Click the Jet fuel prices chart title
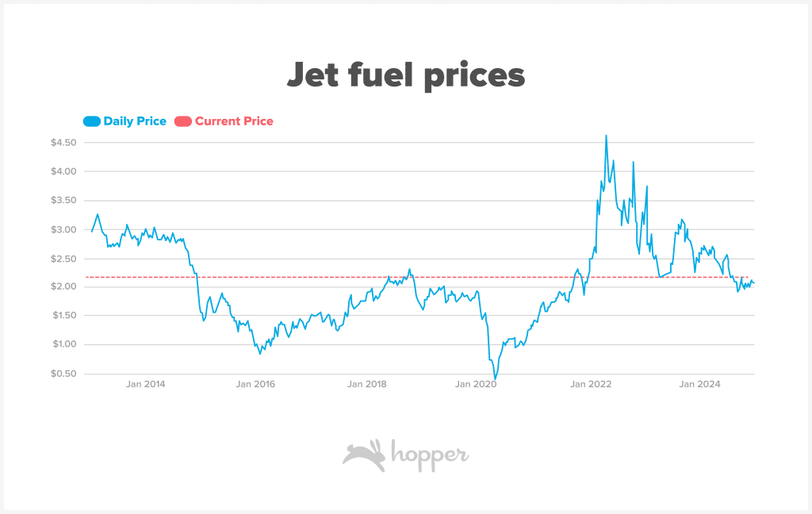The image size is (812, 514). click(405, 75)
